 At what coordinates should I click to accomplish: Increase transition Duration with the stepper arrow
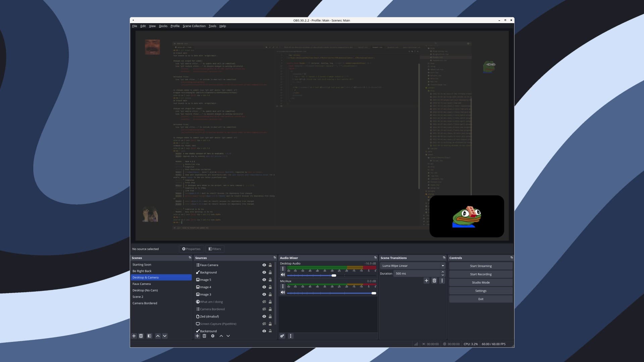(x=443, y=273)
